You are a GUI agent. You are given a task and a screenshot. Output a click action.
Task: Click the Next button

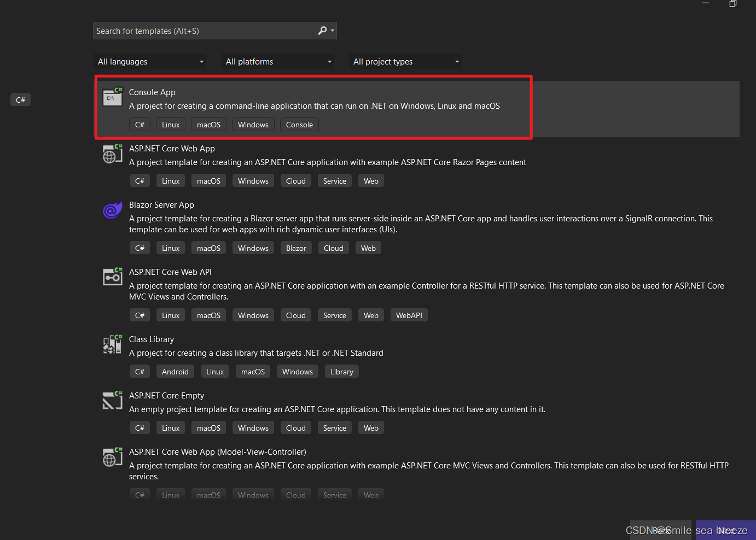(x=726, y=530)
